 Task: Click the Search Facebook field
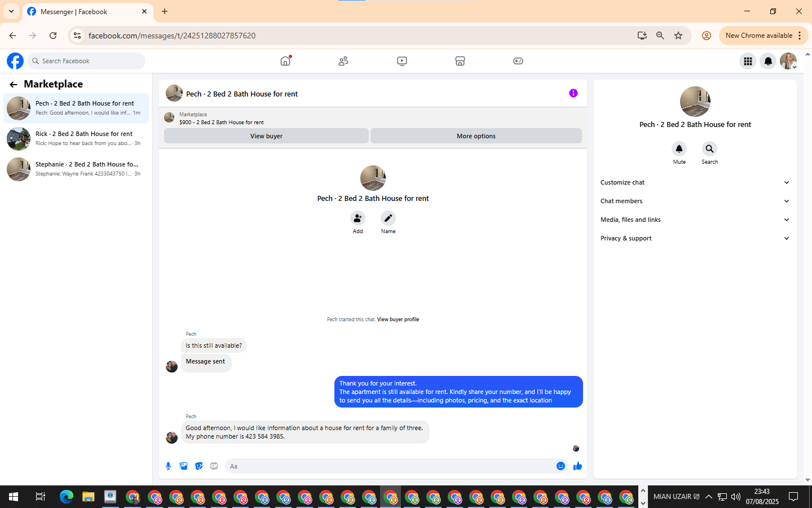pos(86,61)
